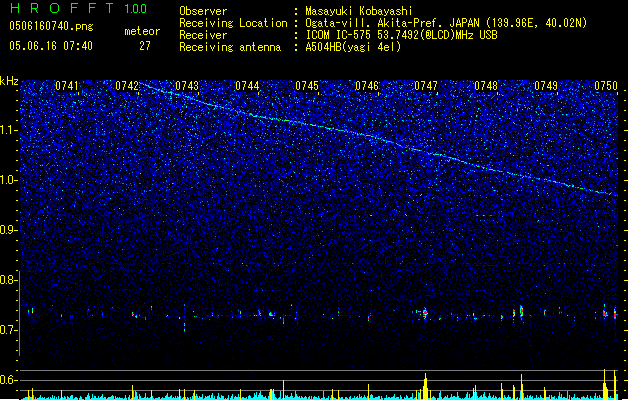Click the meteor count label

pyautogui.click(x=142, y=31)
